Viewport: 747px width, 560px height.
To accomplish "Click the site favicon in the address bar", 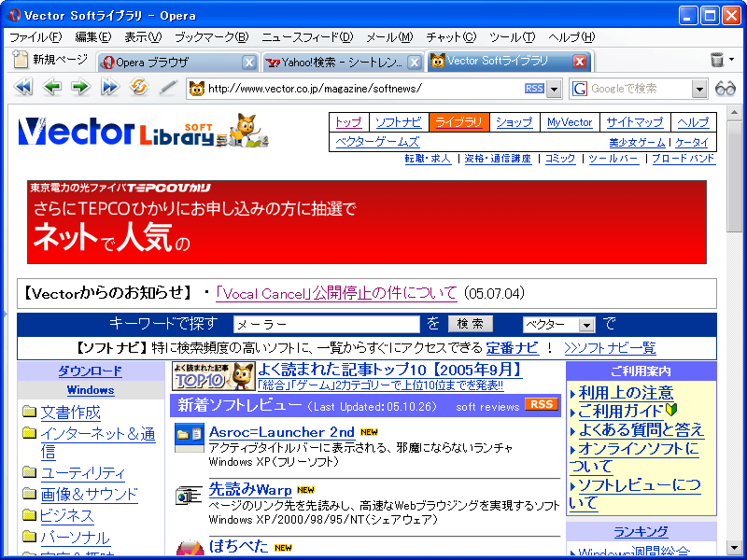I will pyautogui.click(x=197, y=89).
